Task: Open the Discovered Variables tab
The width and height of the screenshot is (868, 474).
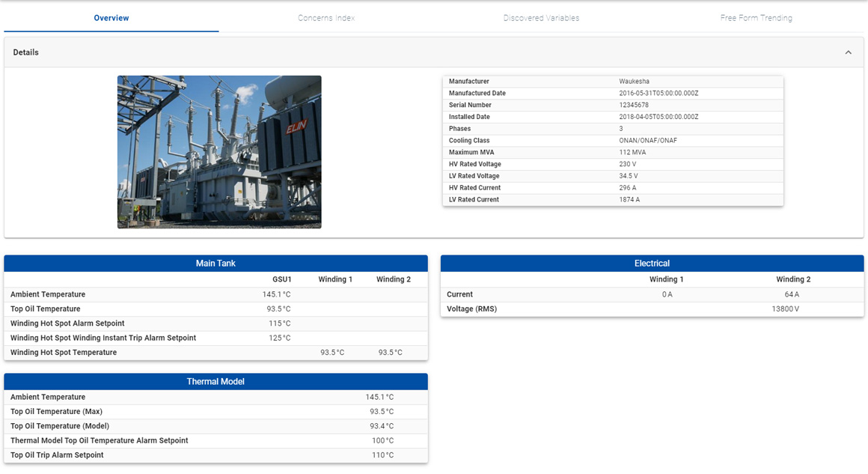Action: click(541, 18)
